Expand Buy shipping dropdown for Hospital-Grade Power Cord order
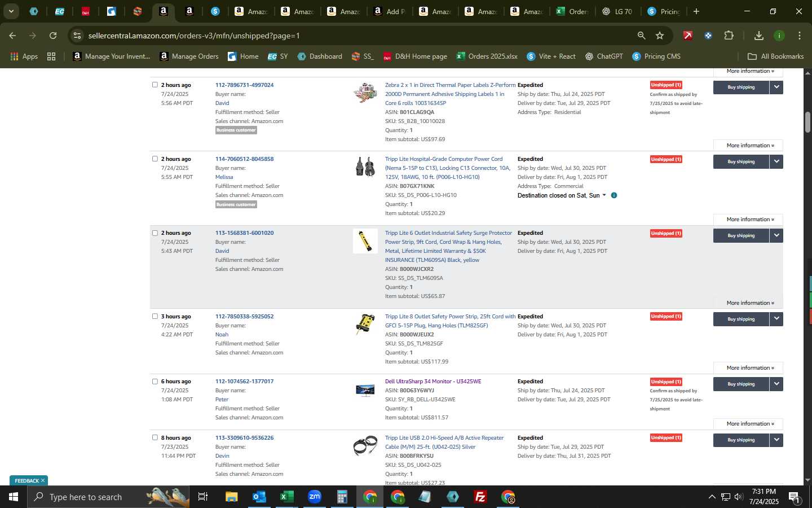 776,161
